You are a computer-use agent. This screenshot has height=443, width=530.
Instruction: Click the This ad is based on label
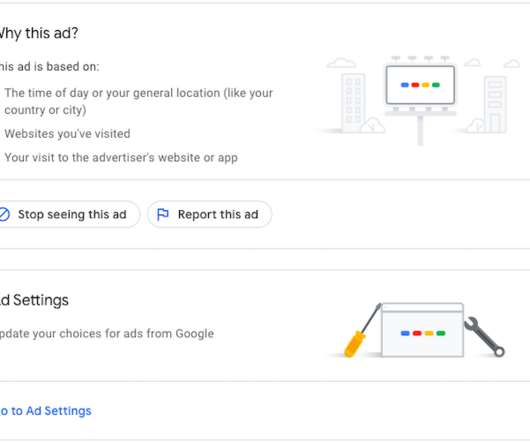click(x=50, y=67)
